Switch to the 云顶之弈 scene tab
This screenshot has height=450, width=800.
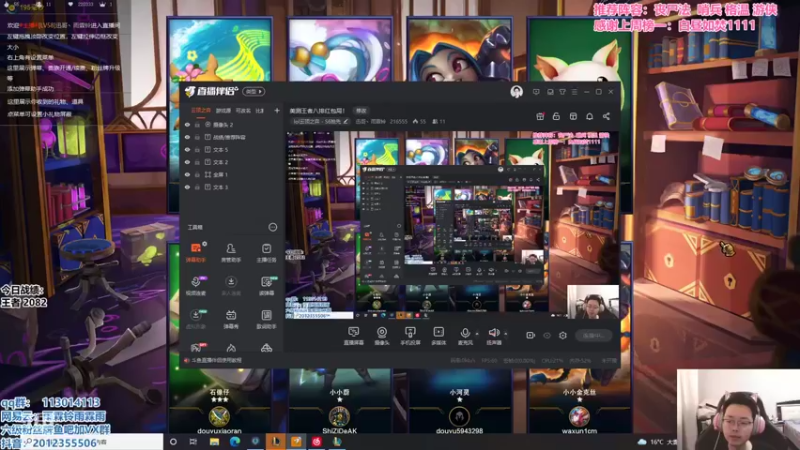[201, 110]
